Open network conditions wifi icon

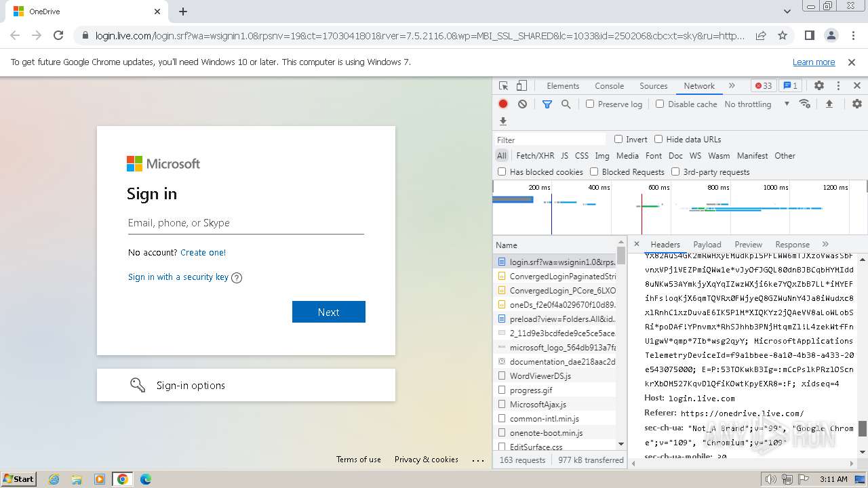pyautogui.click(x=805, y=104)
